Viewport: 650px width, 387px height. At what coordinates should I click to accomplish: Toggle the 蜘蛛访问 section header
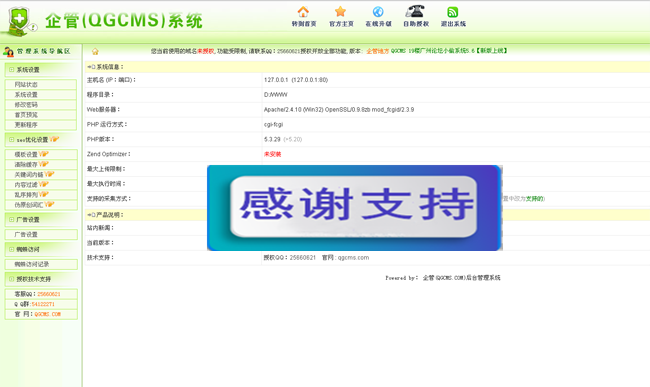pos(41,249)
